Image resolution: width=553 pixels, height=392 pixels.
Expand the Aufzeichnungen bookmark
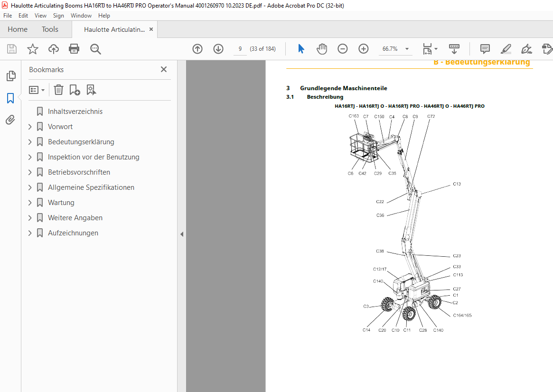[x=30, y=233]
